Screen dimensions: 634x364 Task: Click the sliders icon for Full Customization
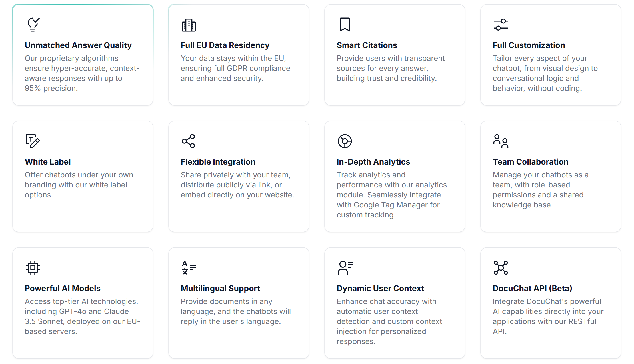(501, 25)
